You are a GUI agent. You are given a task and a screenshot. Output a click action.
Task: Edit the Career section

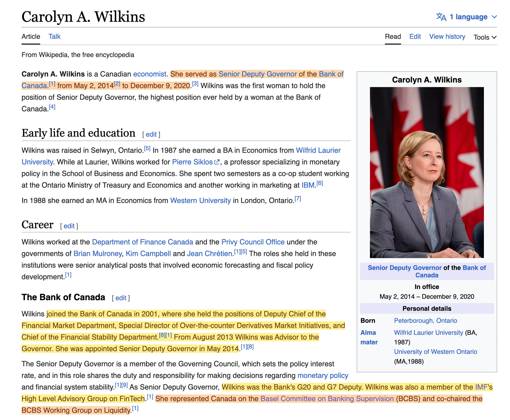point(69,226)
